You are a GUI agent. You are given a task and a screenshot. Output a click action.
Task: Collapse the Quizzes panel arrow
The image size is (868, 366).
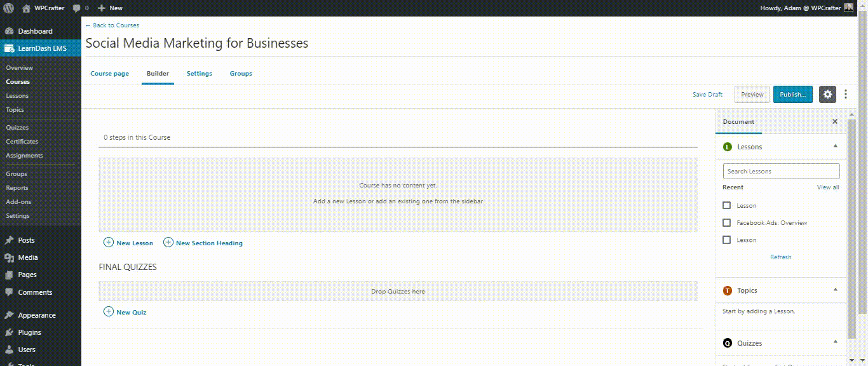(x=836, y=342)
